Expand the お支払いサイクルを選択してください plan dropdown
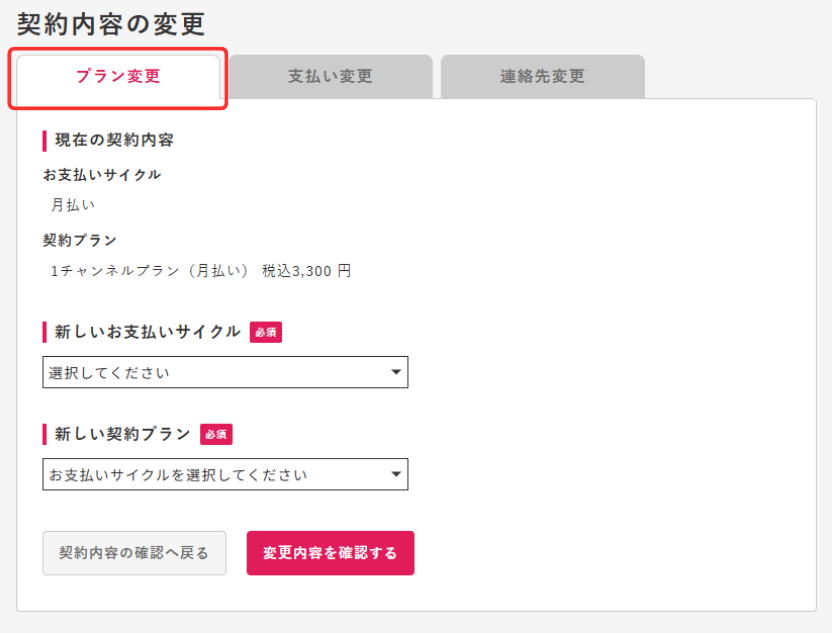832x633 pixels. [225, 474]
